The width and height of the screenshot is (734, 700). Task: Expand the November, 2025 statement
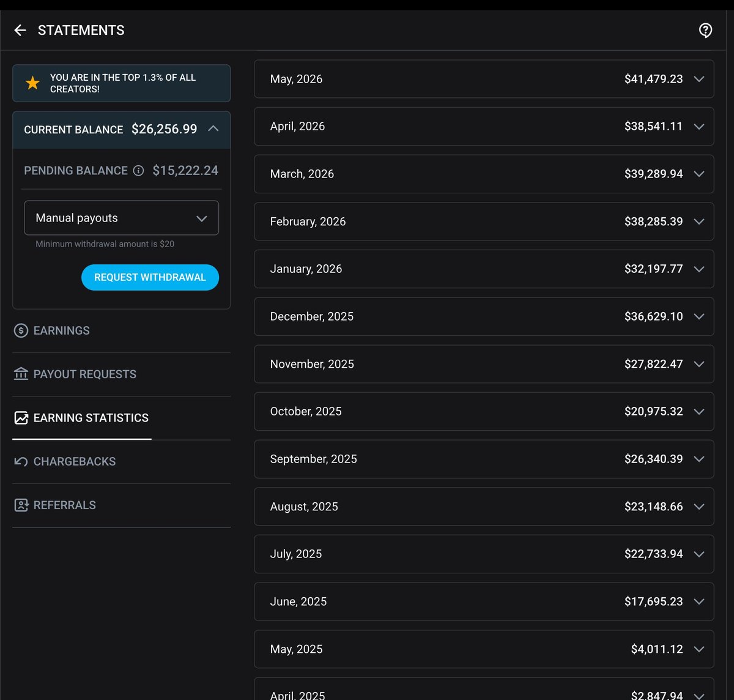(484, 364)
